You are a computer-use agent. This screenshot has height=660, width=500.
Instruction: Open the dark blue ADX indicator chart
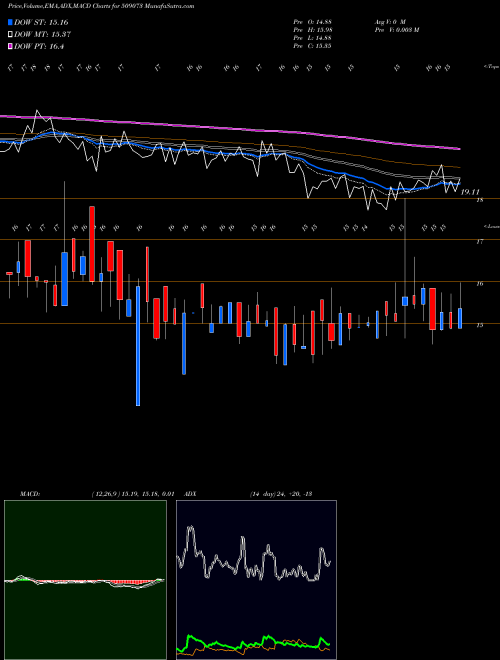[256, 580]
